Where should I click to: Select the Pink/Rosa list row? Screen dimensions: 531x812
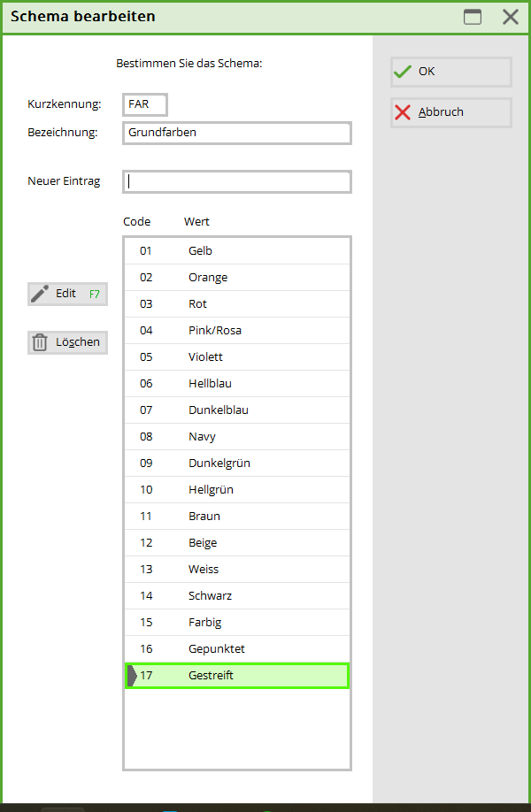[236, 331]
